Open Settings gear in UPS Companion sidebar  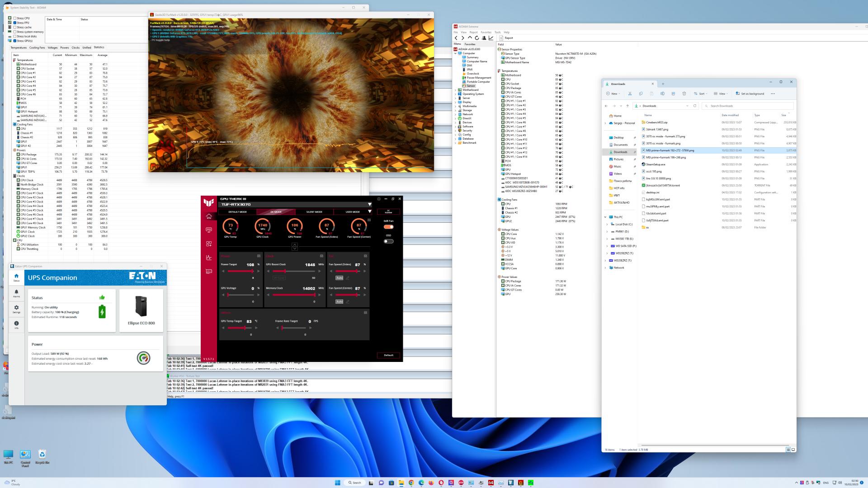[16, 309]
